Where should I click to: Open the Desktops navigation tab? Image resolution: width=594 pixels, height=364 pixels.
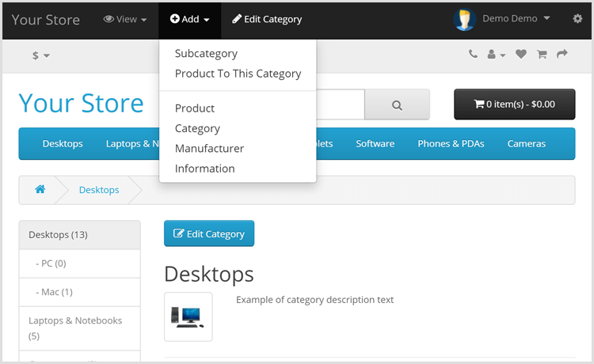[63, 144]
